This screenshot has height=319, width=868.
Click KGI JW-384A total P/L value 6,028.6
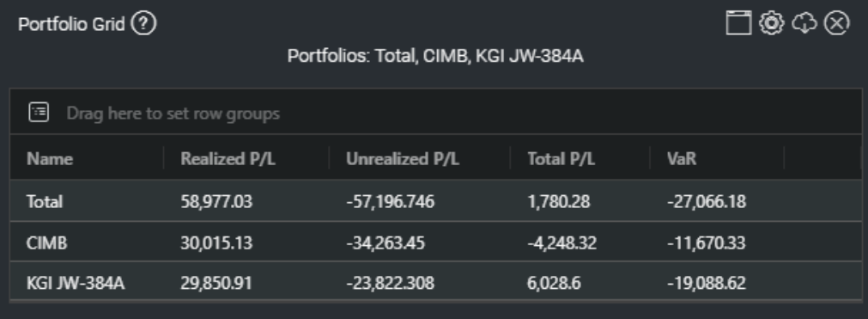[x=554, y=283]
